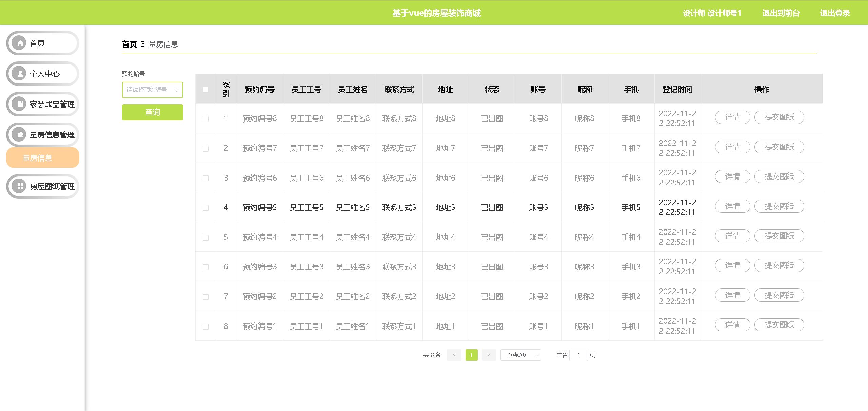Click the personal center user icon
Viewport: 868px width, 411px height.
(x=20, y=74)
